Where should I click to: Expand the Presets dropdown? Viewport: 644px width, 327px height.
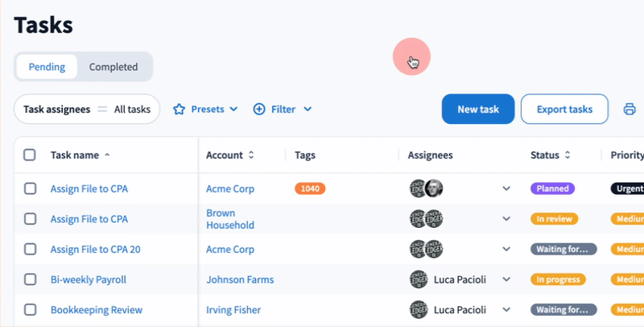click(x=233, y=109)
